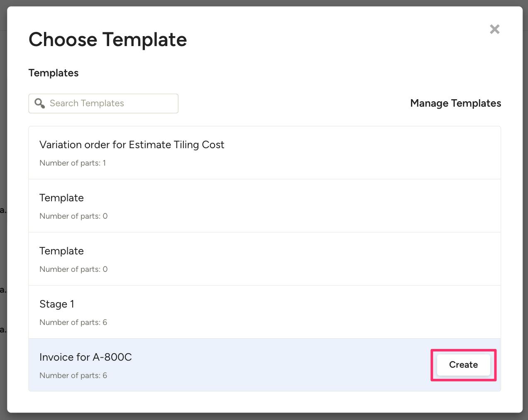Image resolution: width=528 pixels, height=420 pixels.
Task: Choose the first template named Template
Action: (x=61, y=198)
